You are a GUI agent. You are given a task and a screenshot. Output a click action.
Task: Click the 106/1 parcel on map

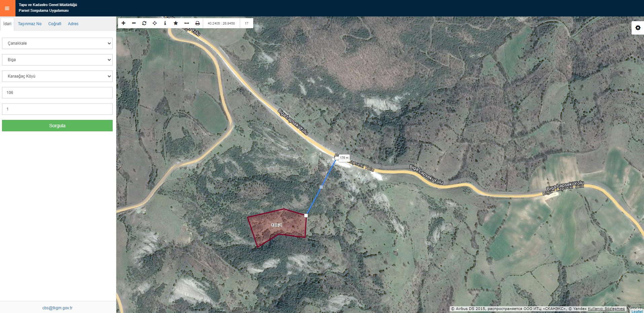click(x=277, y=225)
